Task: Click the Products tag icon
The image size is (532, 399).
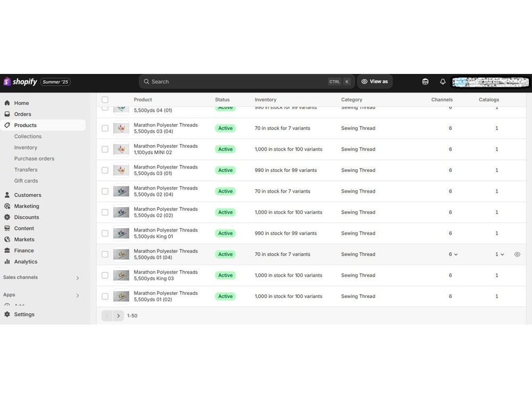Action: [x=7, y=125]
